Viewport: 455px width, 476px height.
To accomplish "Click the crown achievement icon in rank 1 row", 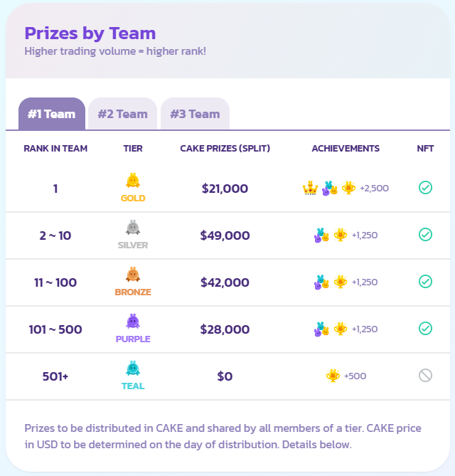I will [310, 189].
